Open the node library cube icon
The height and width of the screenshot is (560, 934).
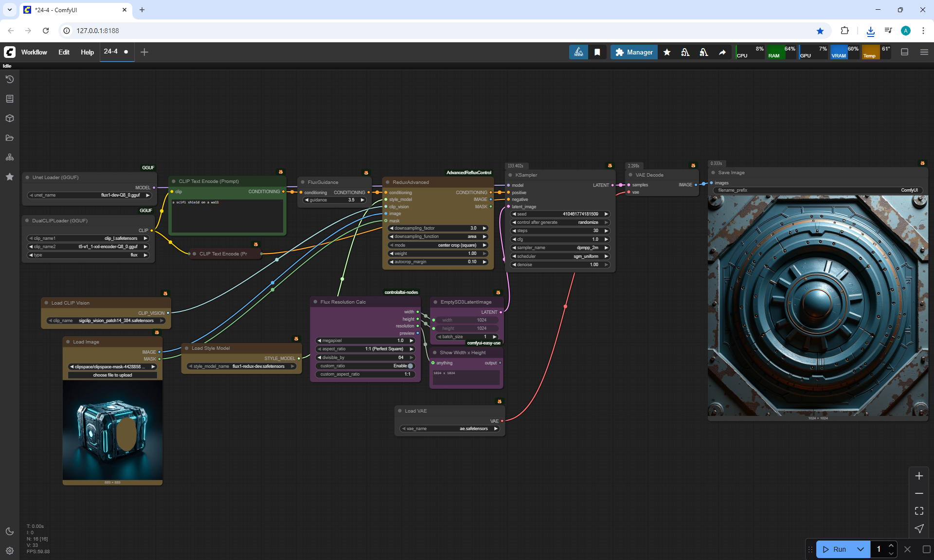[x=10, y=118]
